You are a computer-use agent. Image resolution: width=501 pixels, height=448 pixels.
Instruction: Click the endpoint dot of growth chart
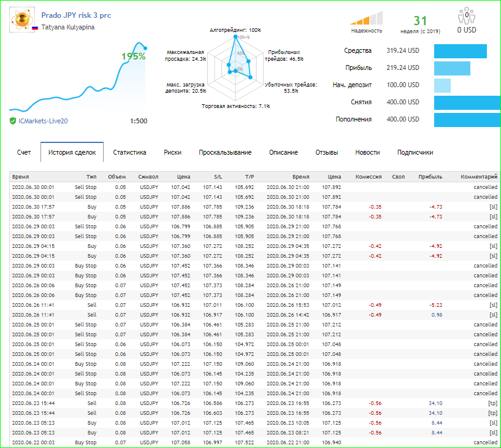coord(145,48)
